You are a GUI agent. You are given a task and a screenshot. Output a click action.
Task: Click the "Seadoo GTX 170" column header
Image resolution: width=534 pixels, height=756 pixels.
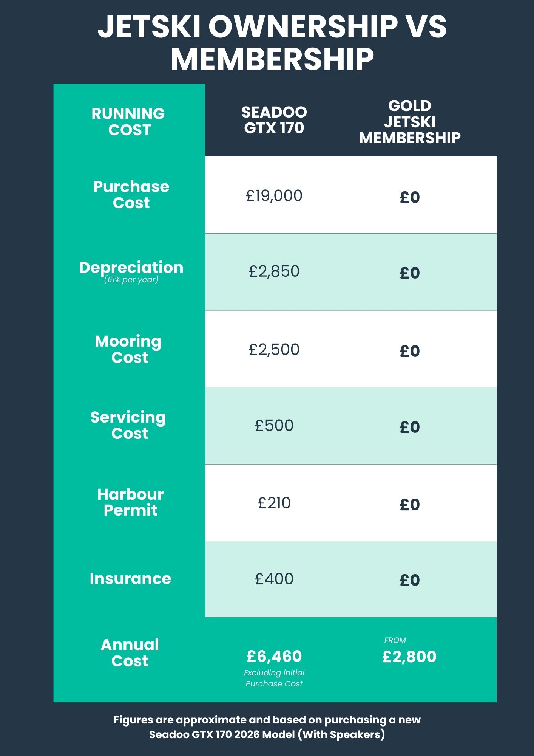(274, 120)
